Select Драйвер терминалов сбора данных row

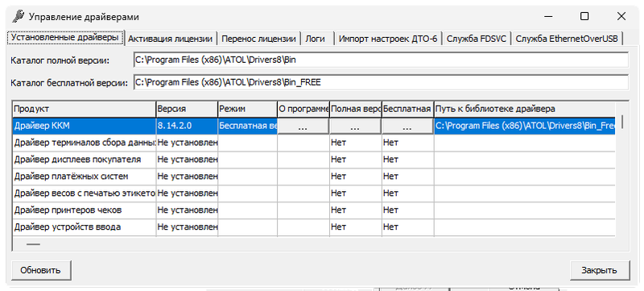[314, 143]
